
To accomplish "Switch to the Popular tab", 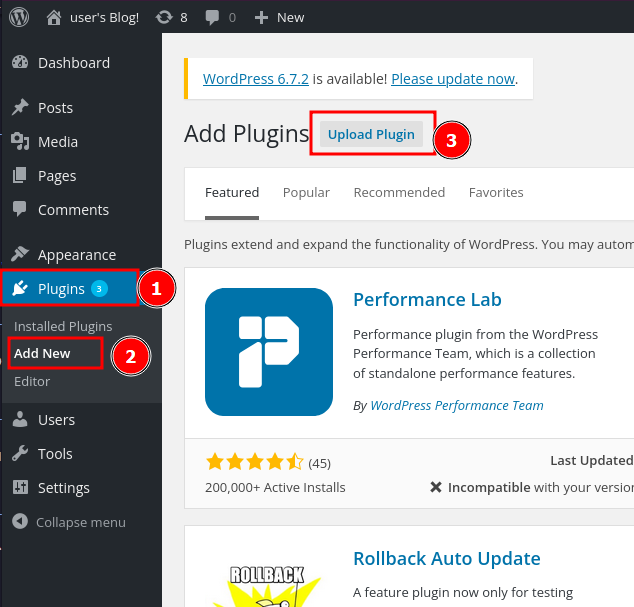I will [306, 192].
